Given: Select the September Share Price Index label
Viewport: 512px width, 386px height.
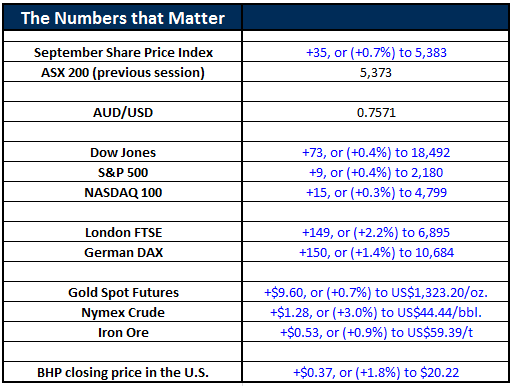Looking at the screenshot, I should [x=123, y=52].
